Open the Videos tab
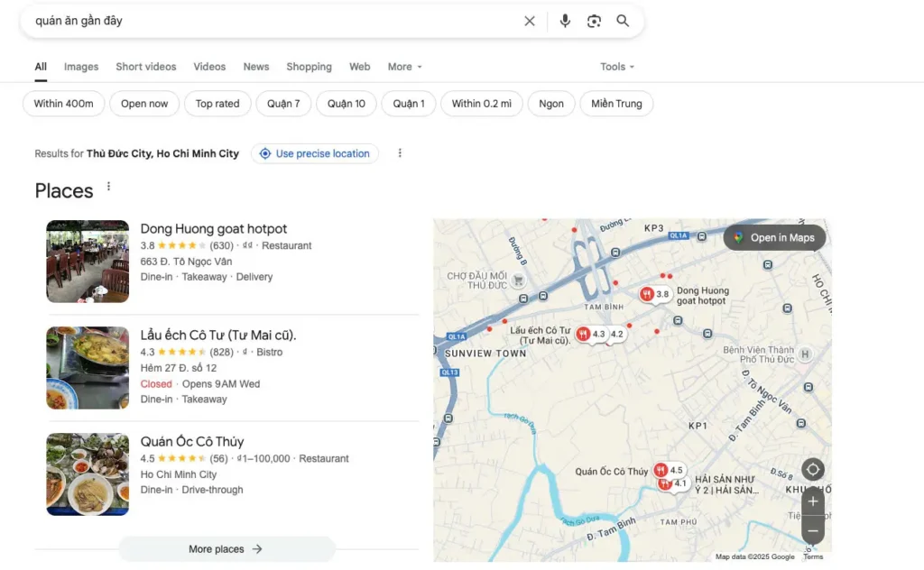The width and height of the screenshot is (924, 570). coord(209,67)
